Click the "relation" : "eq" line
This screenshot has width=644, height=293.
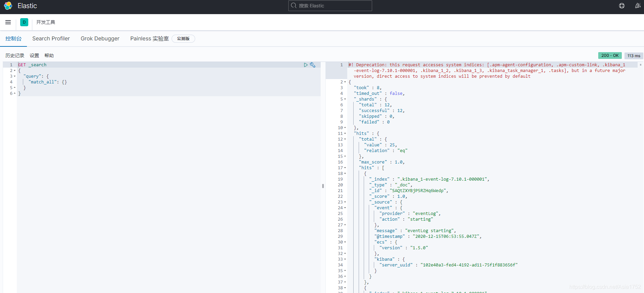pyautogui.click(x=386, y=151)
